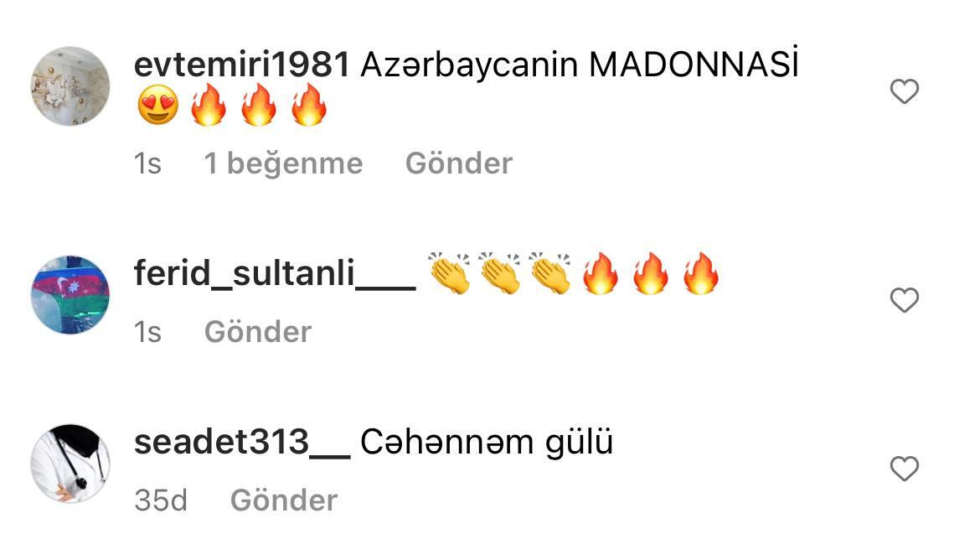The height and width of the screenshot is (560, 980).
Task: Open evtemiri1981's profile picture
Action: [70, 86]
